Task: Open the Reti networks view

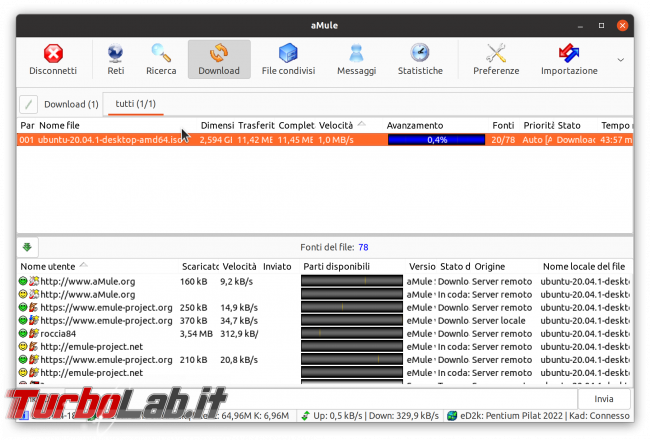Action: pyautogui.click(x=115, y=59)
